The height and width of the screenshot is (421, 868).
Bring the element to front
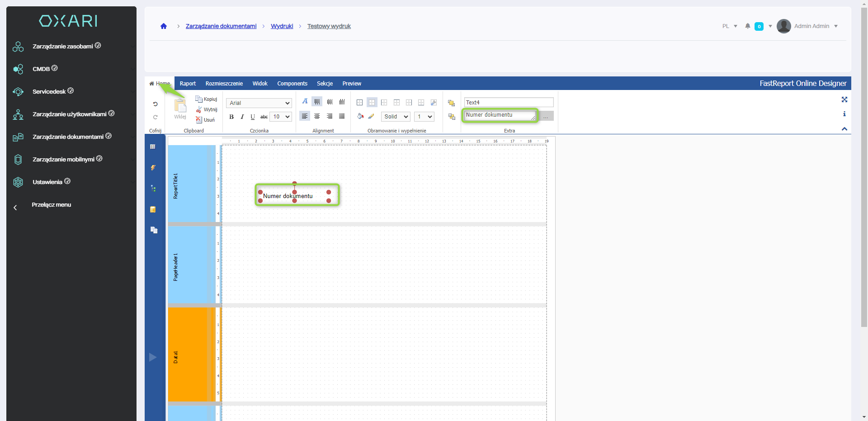coord(451,103)
